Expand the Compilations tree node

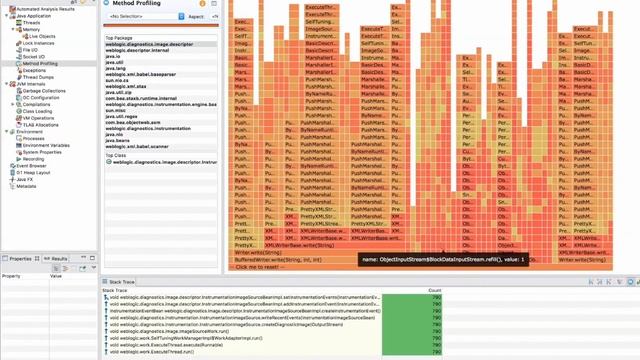tap(13, 104)
